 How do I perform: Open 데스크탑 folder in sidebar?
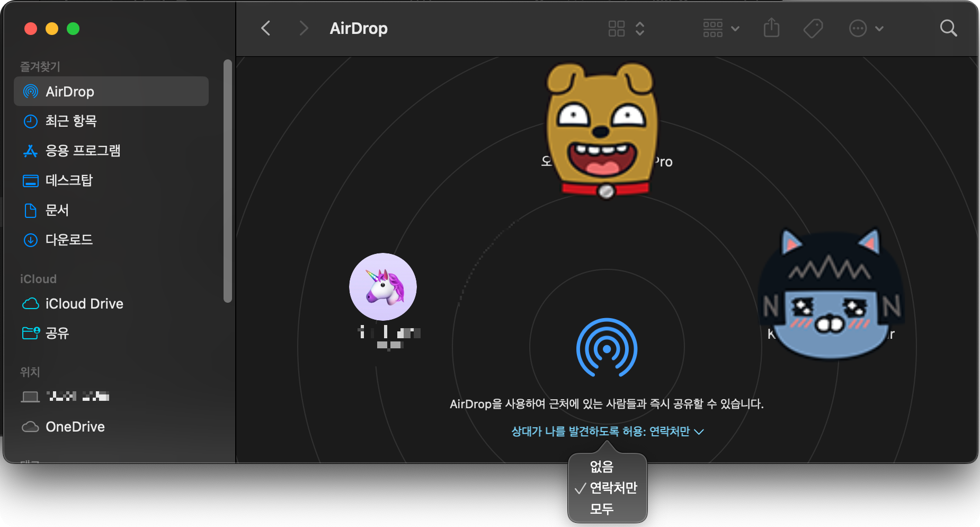pos(111,180)
